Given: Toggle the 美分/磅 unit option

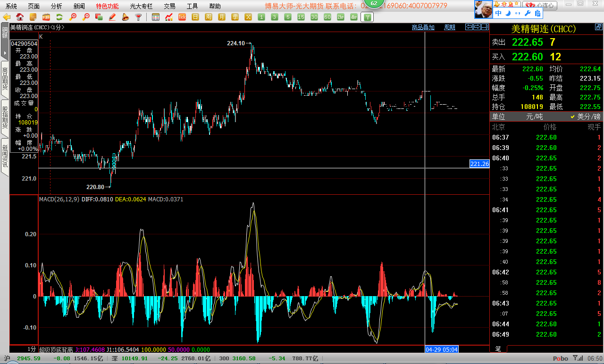Looking at the screenshot, I should 585,116.
